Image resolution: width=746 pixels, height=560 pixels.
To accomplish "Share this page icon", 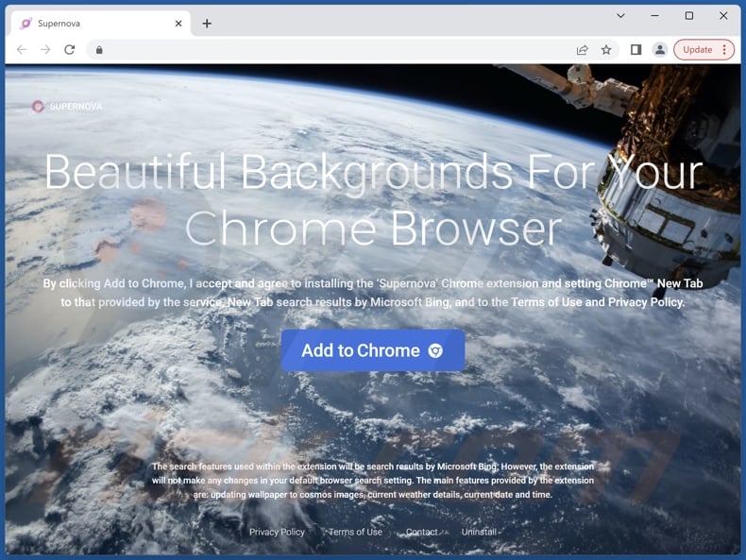I will 582,49.
